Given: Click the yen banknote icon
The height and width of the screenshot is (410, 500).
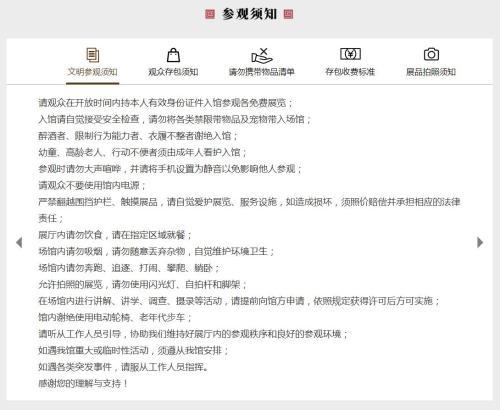Looking at the screenshot, I should [350, 54].
